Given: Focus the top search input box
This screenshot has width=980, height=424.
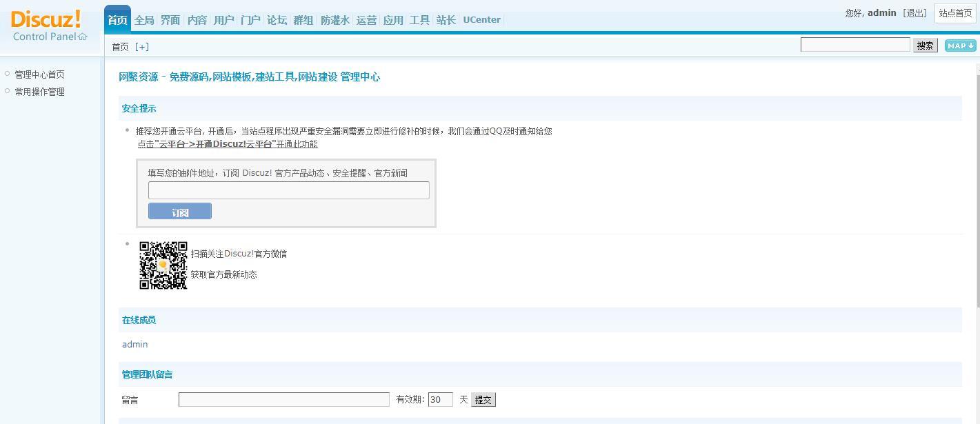Looking at the screenshot, I should [855, 45].
